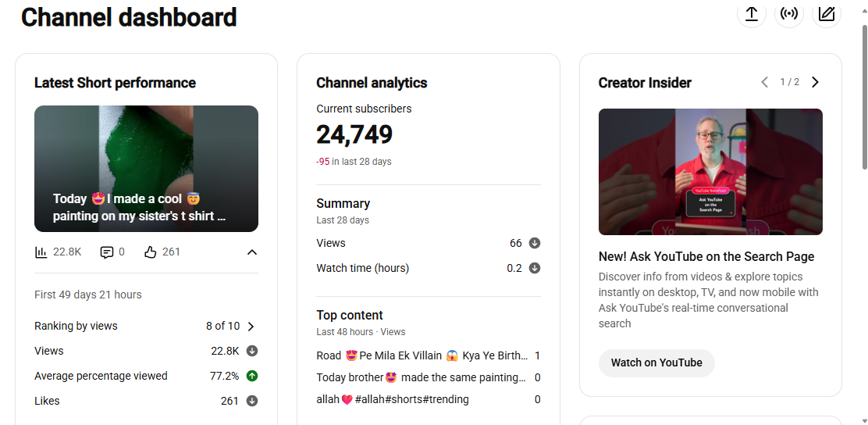Click the 'Average percentage viewed' label
868x425 pixels.
point(101,376)
